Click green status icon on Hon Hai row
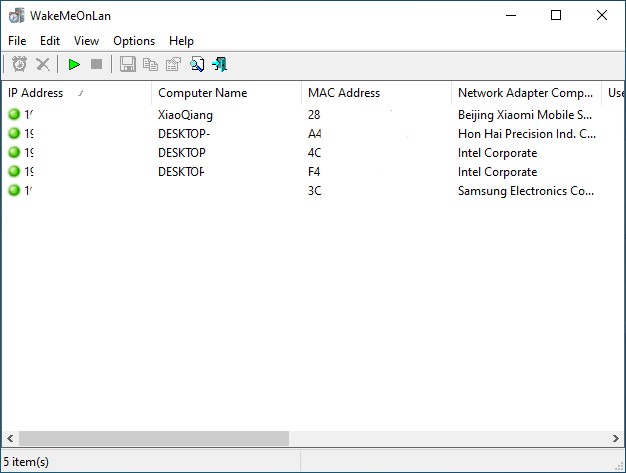Screen dimensions: 626x473 coord(14,133)
